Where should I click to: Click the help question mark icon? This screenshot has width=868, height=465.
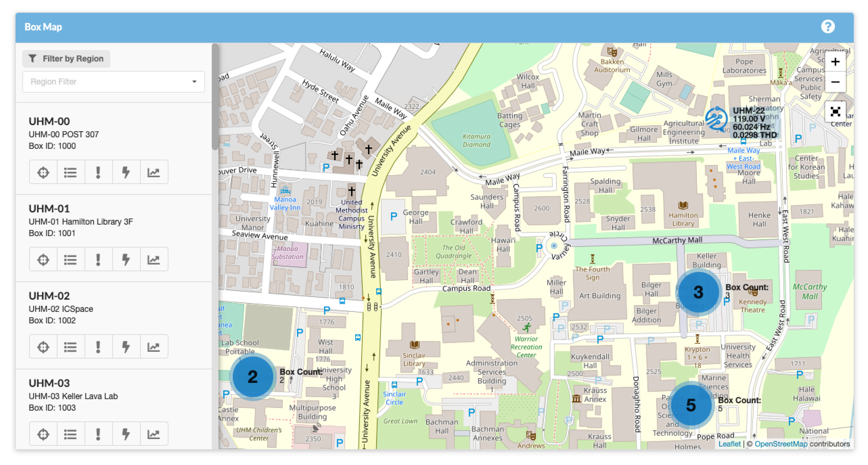tap(827, 27)
